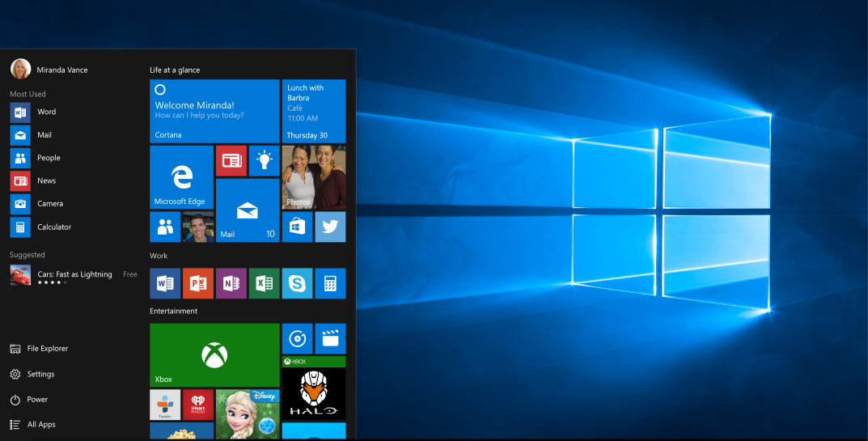Open People from the Most Used list
Image resolution: width=868 pixels, height=441 pixels.
coord(36,158)
